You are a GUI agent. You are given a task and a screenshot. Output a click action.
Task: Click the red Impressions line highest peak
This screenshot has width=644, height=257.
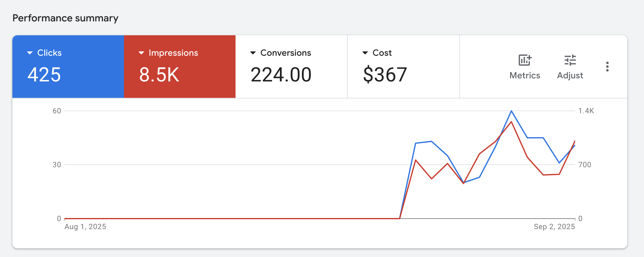point(511,122)
